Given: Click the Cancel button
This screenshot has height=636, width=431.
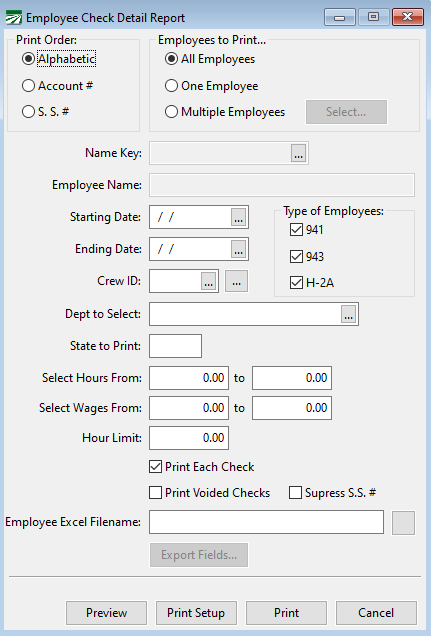Looking at the screenshot, I should [376, 612].
